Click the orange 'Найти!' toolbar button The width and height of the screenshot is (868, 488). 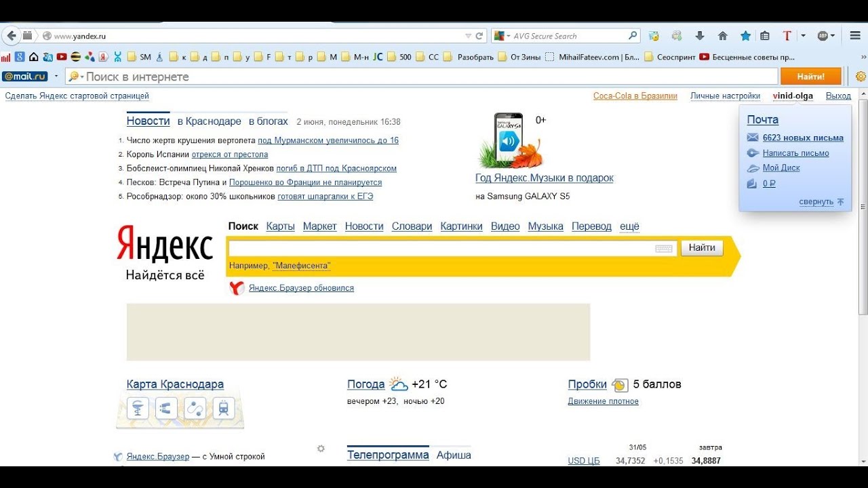tap(810, 77)
